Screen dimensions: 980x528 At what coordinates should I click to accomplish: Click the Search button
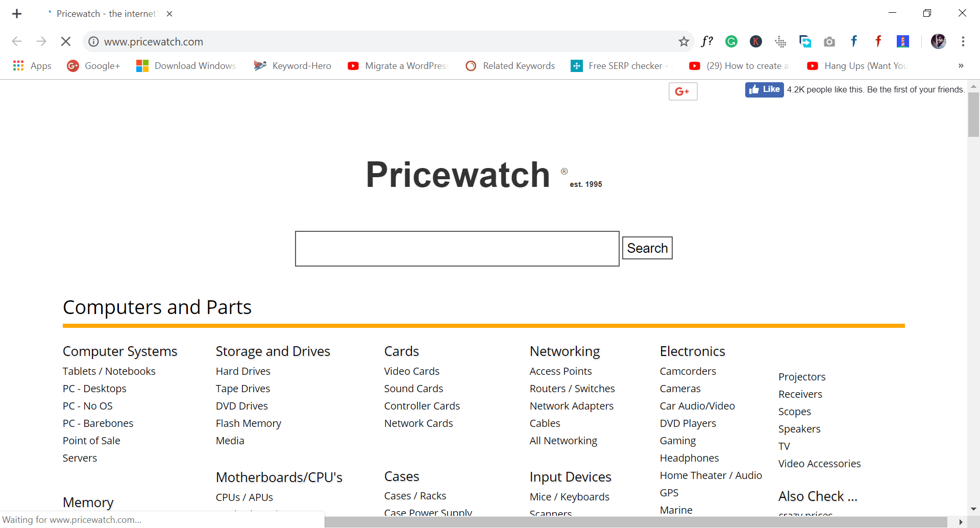(x=647, y=248)
